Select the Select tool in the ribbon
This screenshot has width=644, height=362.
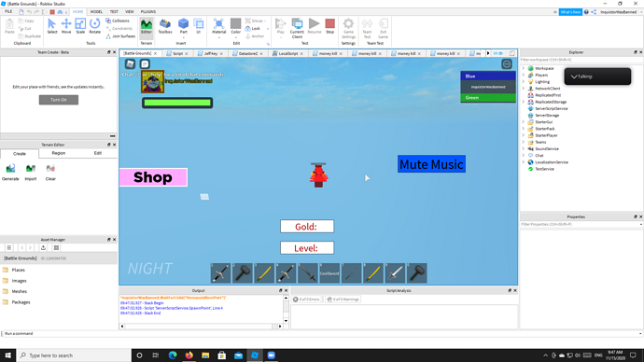(x=51, y=26)
